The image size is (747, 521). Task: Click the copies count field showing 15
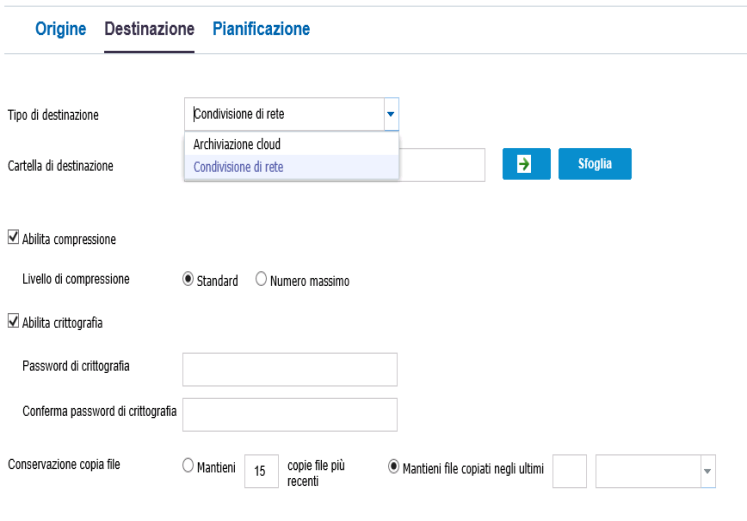tap(261, 471)
